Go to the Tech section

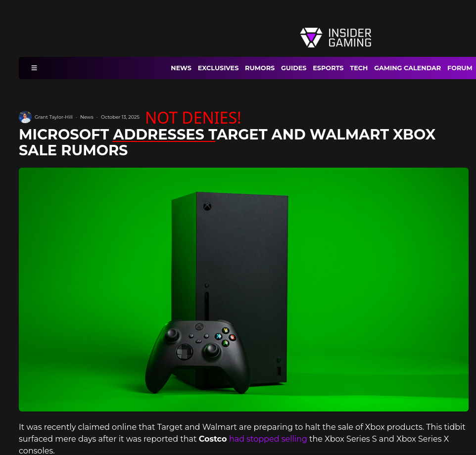[x=359, y=68]
